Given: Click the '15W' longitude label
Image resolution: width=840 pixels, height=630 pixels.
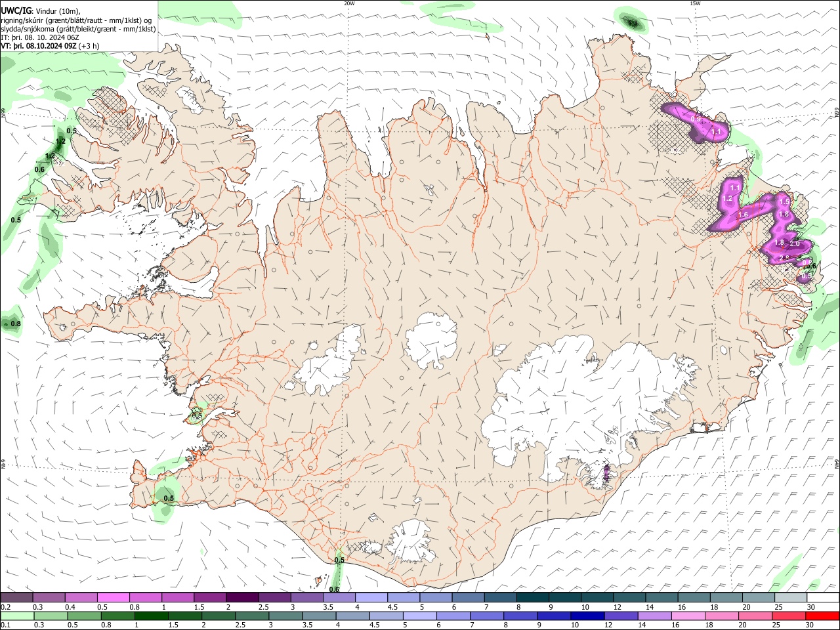Looking at the screenshot, I should pos(695,3).
